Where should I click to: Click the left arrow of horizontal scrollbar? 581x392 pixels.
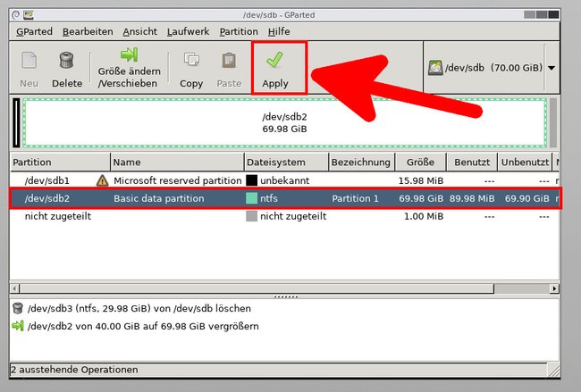point(14,288)
